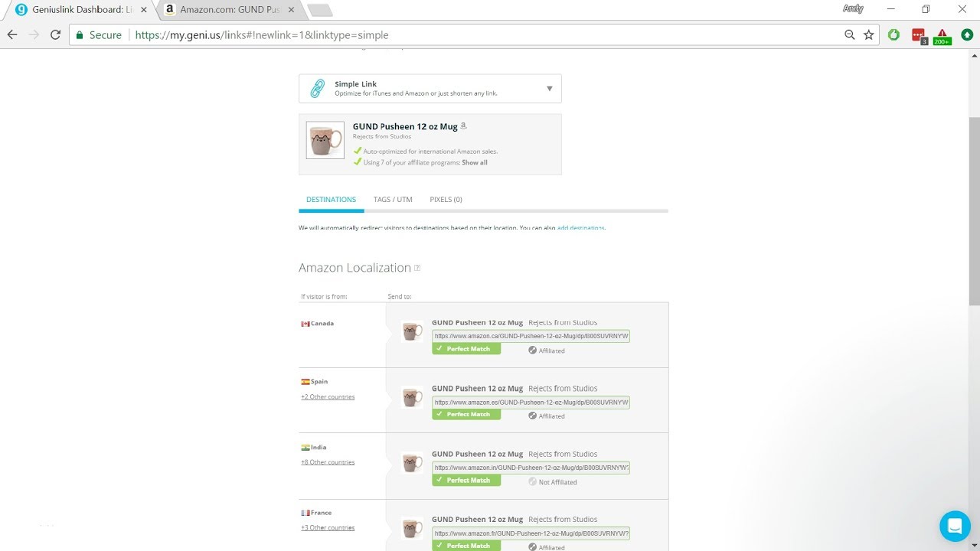Viewport: 980px width, 551px height.
Task: Open the Simple Link type dropdown
Action: tap(430, 89)
